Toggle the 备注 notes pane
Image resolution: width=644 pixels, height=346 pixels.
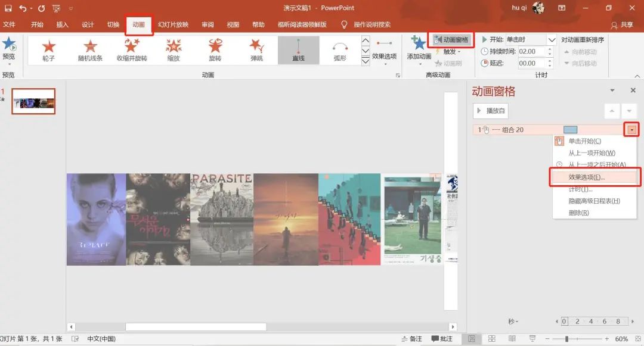point(412,339)
